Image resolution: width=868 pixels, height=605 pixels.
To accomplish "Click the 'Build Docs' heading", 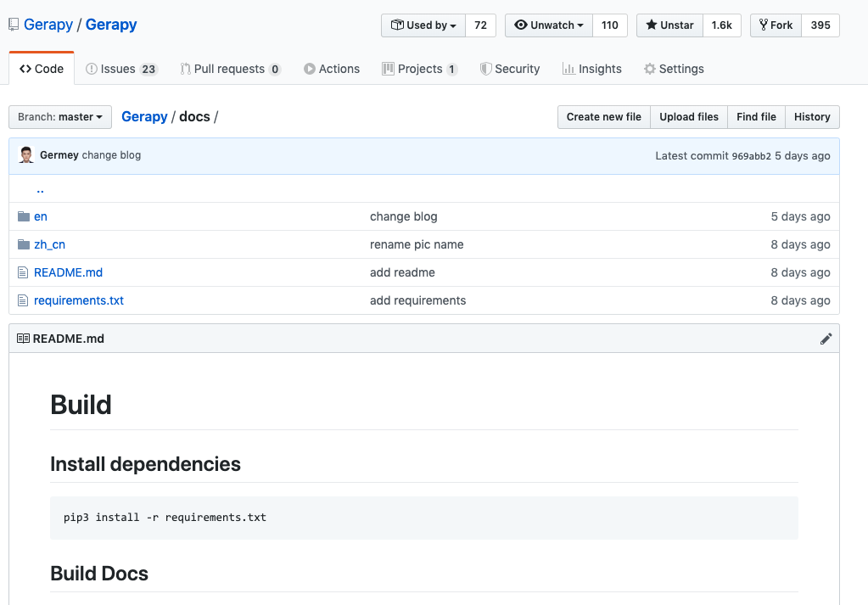I will coord(99,574).
